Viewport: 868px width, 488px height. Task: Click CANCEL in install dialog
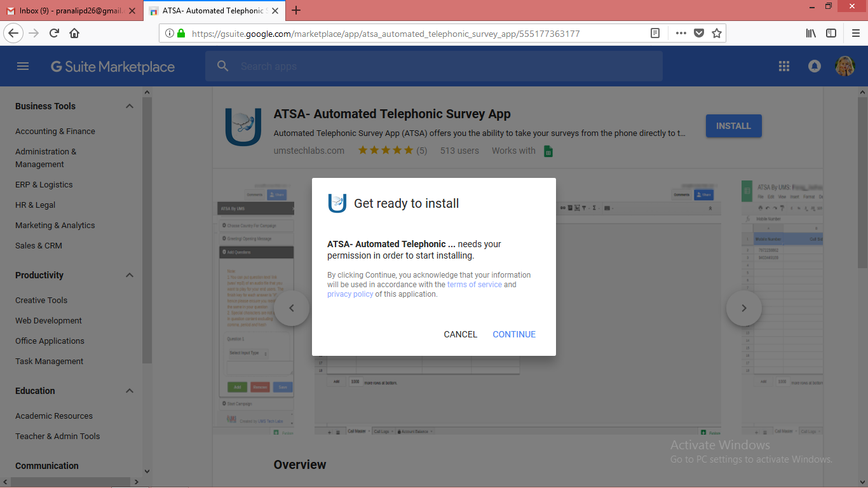461,334
